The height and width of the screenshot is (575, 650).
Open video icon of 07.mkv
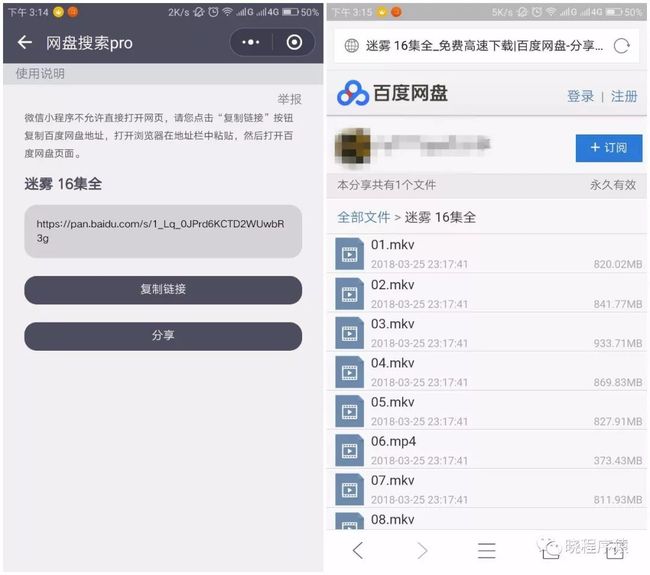click(349, 490)
